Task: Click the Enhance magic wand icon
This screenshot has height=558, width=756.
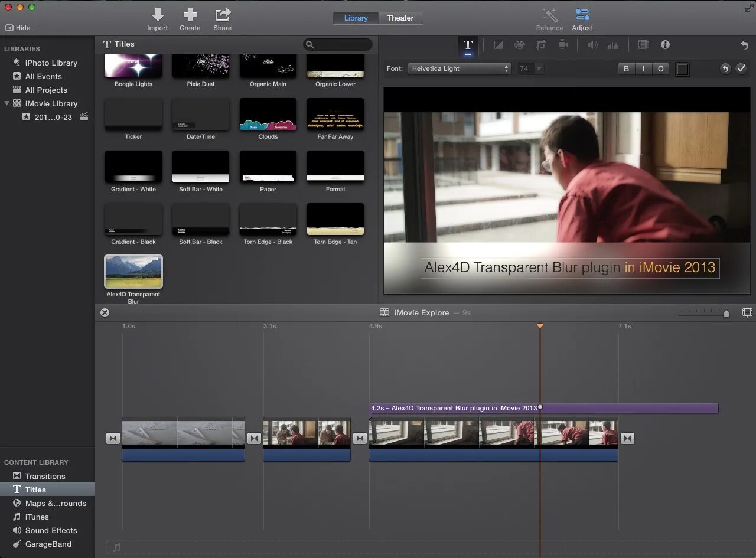Action: pos(549,15)
